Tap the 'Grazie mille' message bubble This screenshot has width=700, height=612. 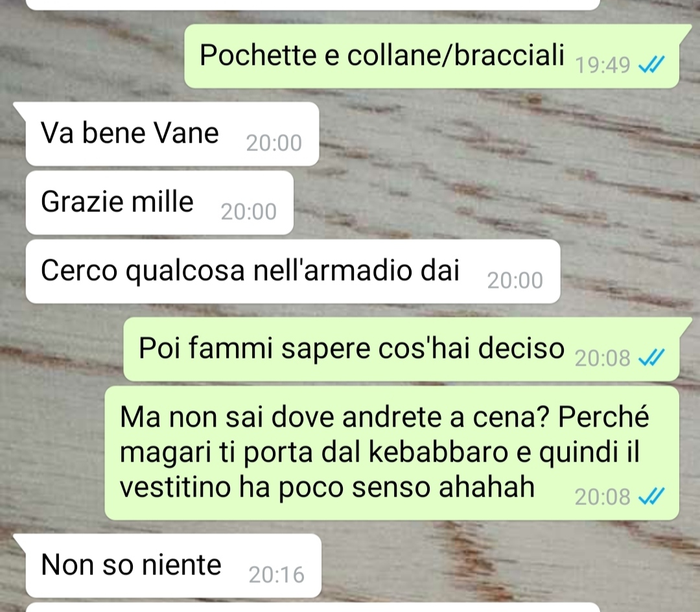click(x=160, y=203)
